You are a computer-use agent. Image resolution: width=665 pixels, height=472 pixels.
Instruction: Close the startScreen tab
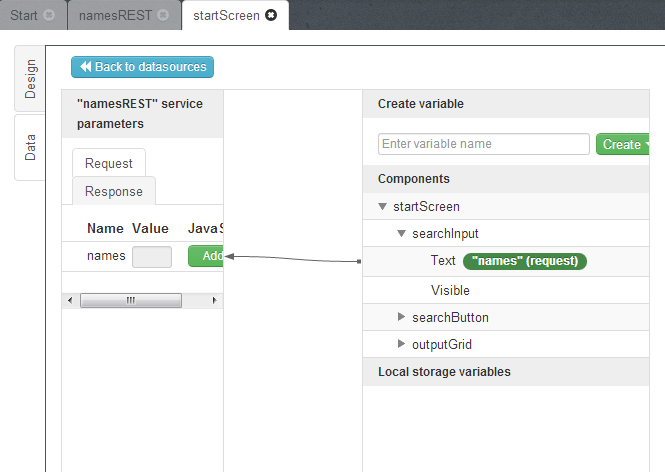pos(271,15)
